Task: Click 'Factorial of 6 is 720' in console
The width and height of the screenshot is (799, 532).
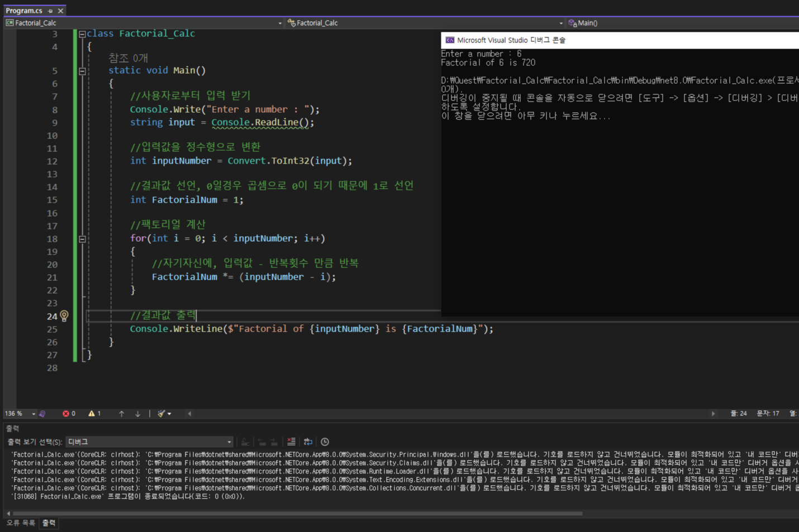Action: [x=488, y=63]
